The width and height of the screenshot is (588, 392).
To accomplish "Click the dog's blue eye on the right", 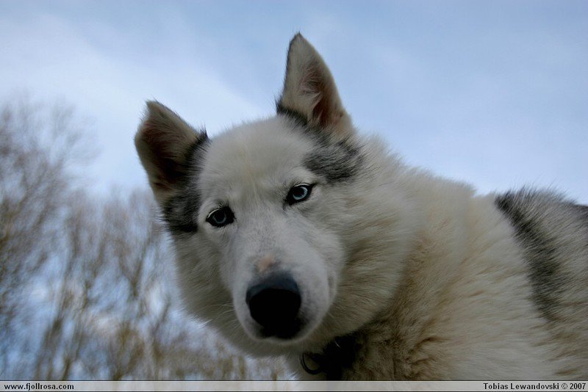I will pyautogui.click(x=298, y=193).
